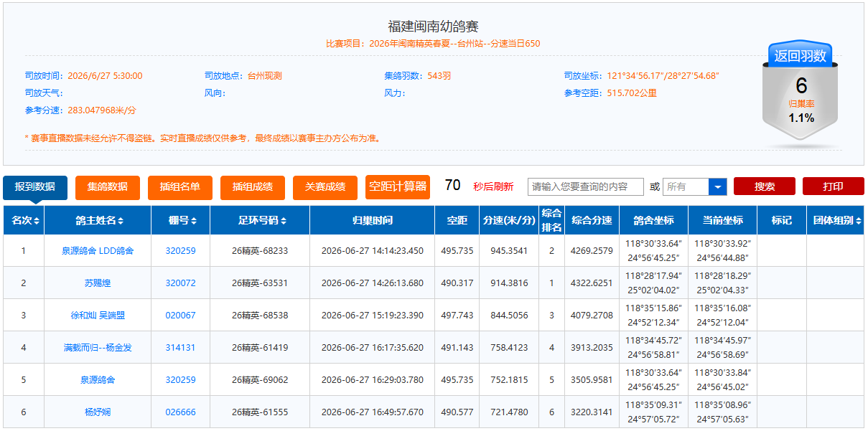
Task: Expand the 所有 filter dropdown
Action: (695, 186)
